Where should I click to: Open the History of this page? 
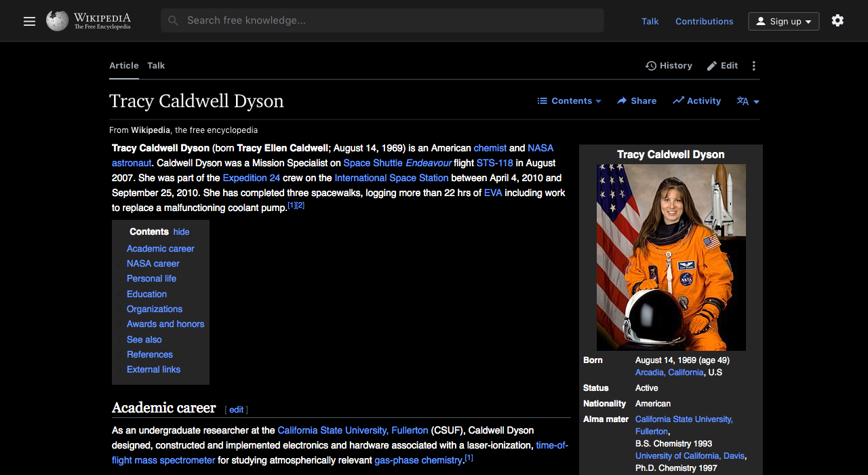[x=668, y=65]
